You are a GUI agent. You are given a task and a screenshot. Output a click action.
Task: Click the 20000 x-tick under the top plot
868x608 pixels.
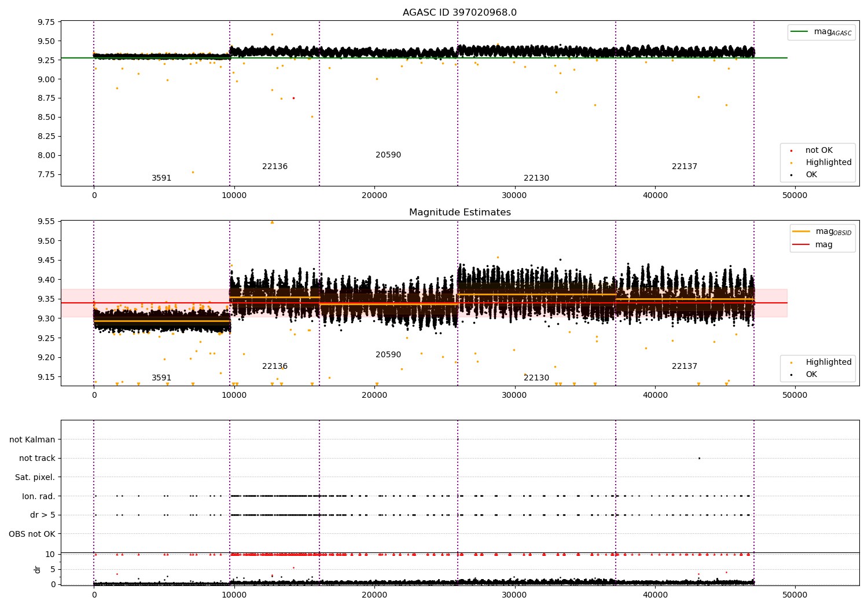click(x=374, y=196)
